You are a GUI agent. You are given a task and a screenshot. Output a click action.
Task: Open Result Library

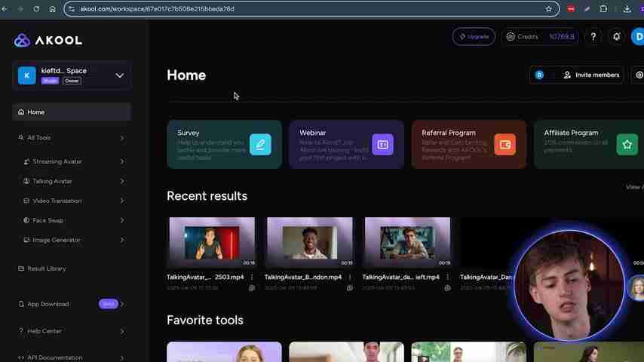[47, 268]
